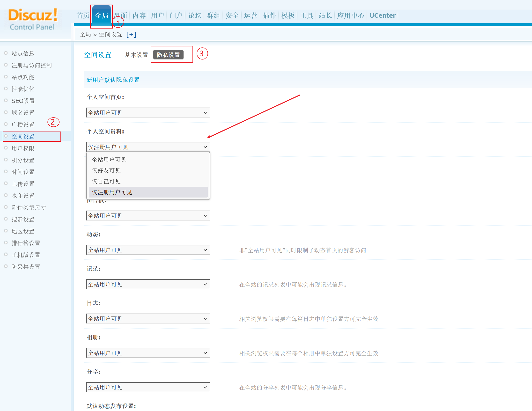Screen dimensions: 532x411
Task: Expand the 动态 visibility dropdown
Action: pos(148,250)
